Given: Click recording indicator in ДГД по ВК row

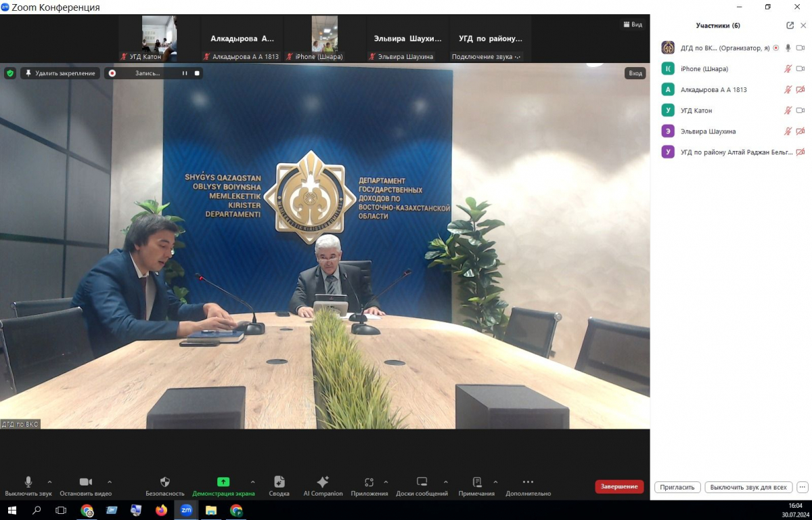Looking at the screenshot, I should (x=776, y=48).
